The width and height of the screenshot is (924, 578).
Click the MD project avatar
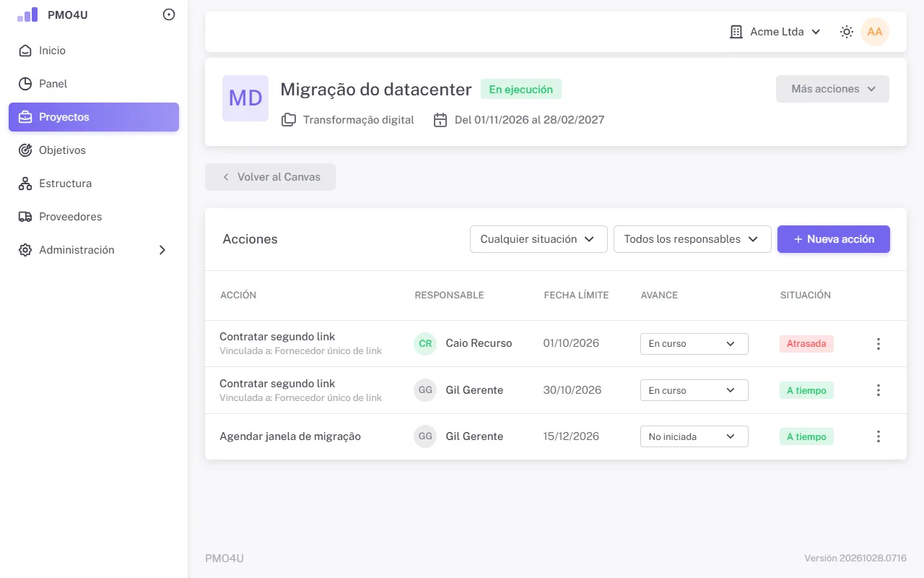tap(245, 98)
